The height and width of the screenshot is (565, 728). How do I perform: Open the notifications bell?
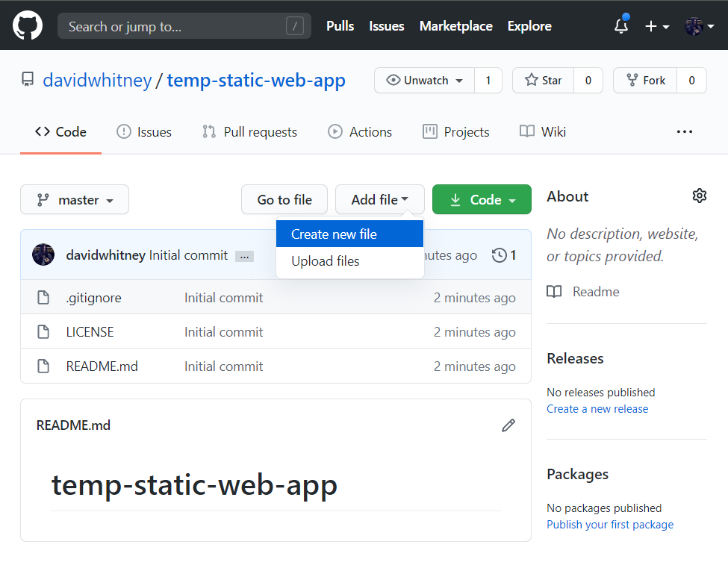(621, 25)
